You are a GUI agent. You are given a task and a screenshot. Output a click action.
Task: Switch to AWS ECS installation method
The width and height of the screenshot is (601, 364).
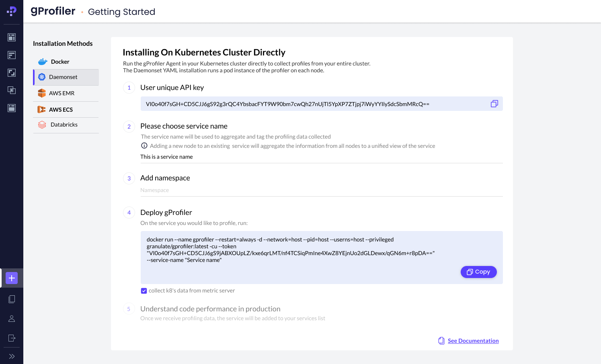coord(61,110)
